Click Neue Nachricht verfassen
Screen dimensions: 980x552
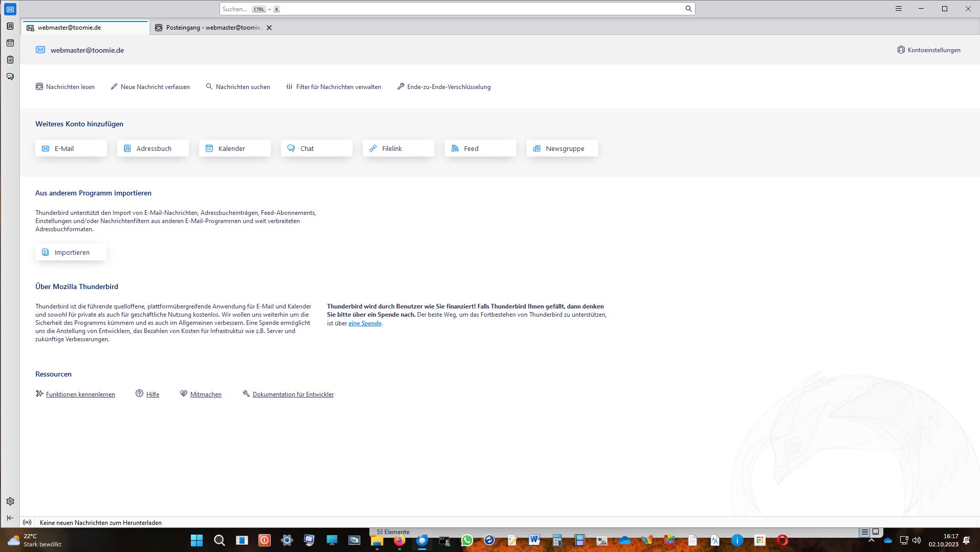(x=150, y=87)
